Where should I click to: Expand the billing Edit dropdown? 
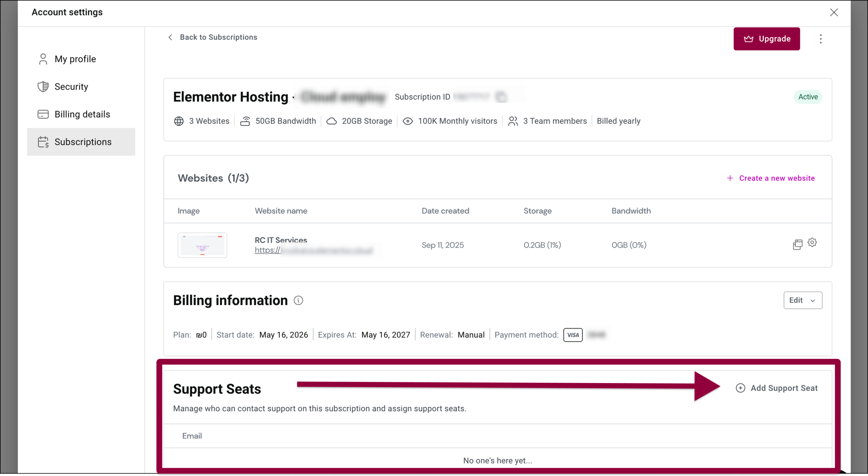click(x=803, y=300)
